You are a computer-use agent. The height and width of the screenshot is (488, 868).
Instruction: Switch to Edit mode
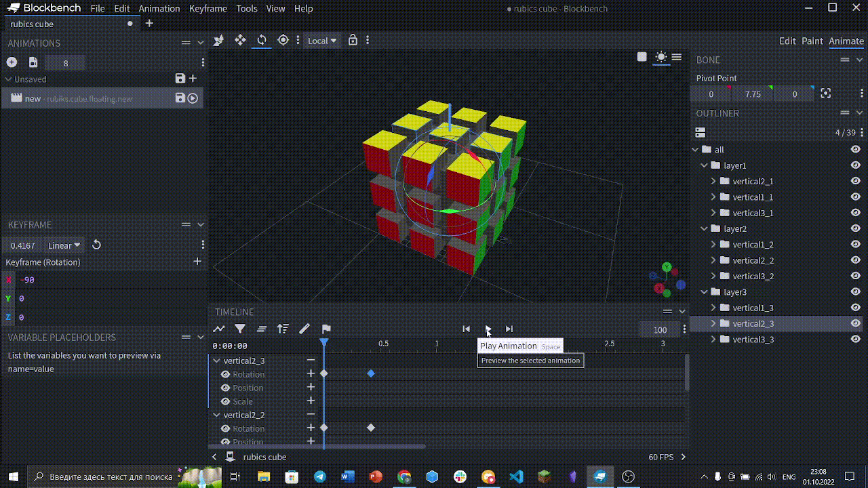pyautogui.click(x=787, y=41)
